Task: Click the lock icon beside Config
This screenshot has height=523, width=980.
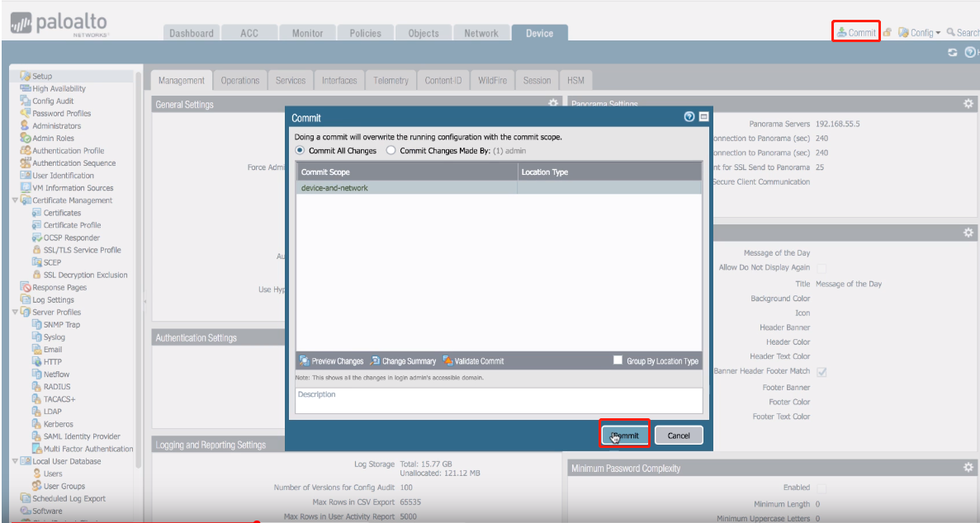Action: point(888,33)
